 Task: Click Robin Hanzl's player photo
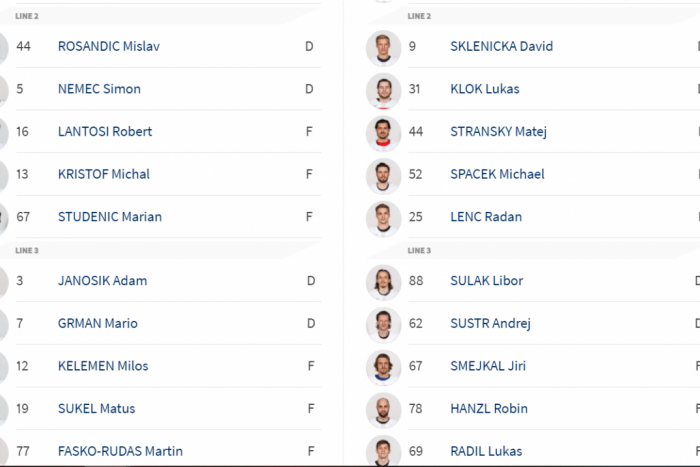(383, 409)
